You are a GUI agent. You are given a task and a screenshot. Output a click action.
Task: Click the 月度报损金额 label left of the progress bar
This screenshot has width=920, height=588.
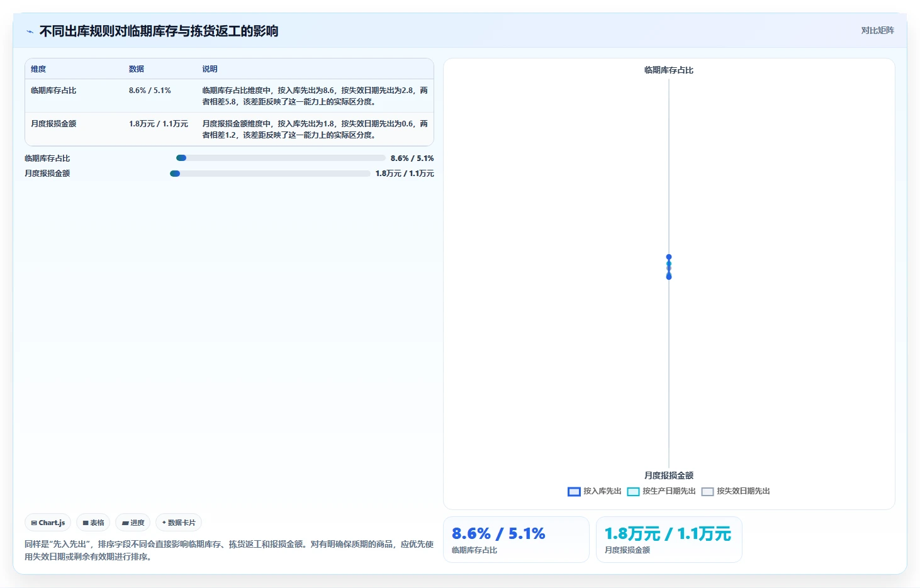[x=47, y=174]
